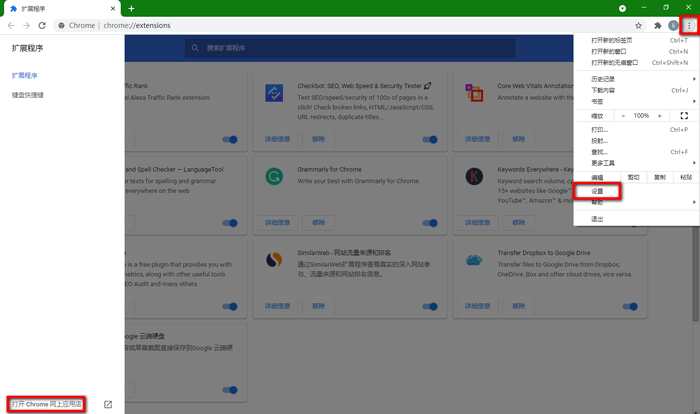This screenshot has height=414, width=700.
Task: Click the extensions puzzle icon in toolbar
Action: (x=658, y=25)
